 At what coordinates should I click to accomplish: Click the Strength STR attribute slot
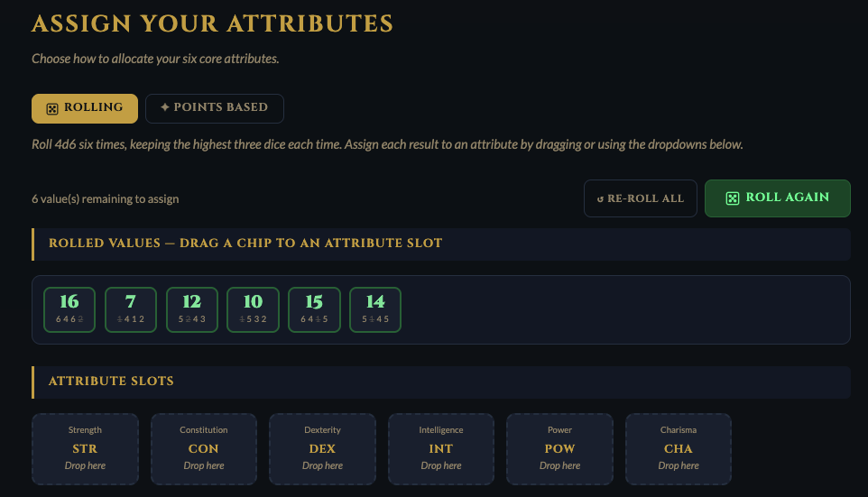click(85, 448)
